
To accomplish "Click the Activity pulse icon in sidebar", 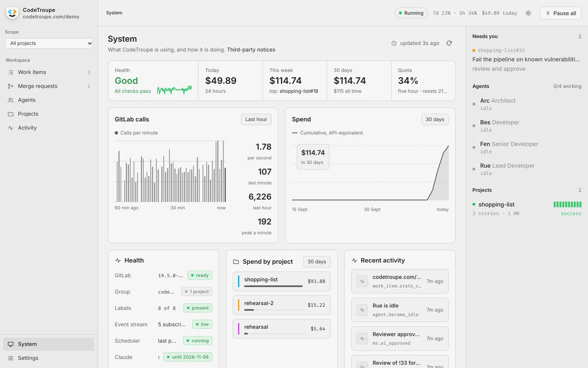I will tap(11, 128).
